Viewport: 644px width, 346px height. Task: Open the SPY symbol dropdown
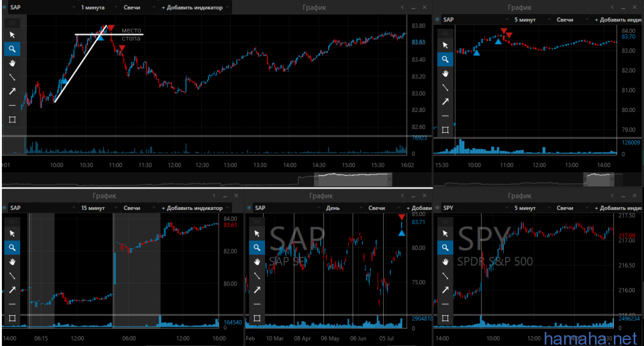point(475,208)
